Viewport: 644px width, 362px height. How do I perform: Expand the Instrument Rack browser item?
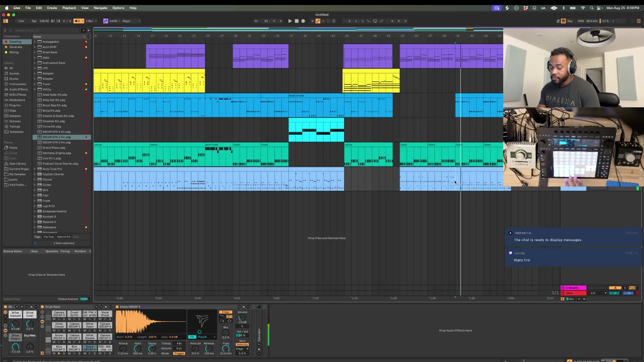(x=35, y=63)
